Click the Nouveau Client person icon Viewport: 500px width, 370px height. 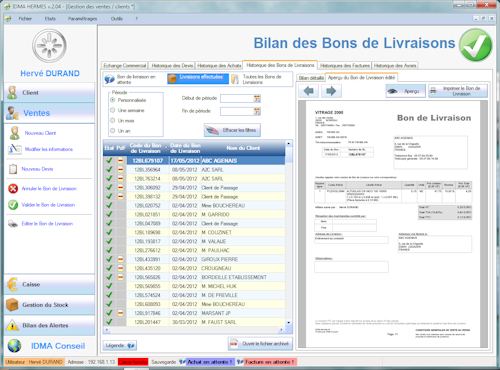tap(14, 133)
